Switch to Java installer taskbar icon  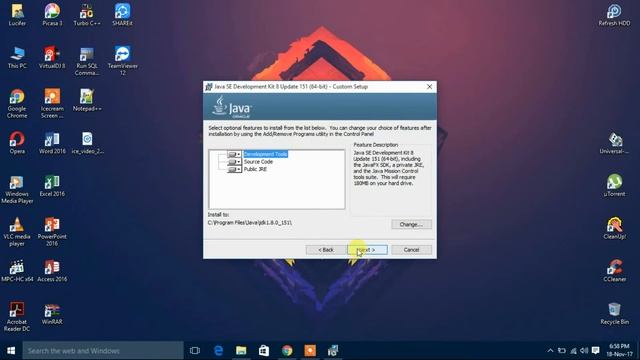pos(333,351)
